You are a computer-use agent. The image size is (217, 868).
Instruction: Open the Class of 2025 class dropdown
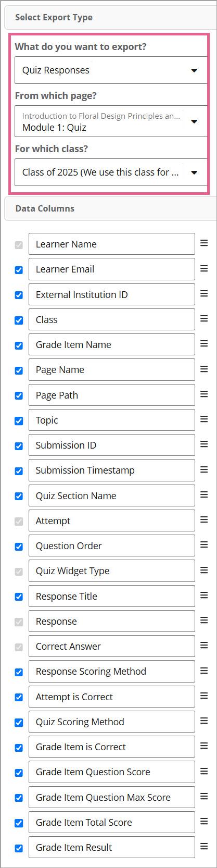point(111,172)
